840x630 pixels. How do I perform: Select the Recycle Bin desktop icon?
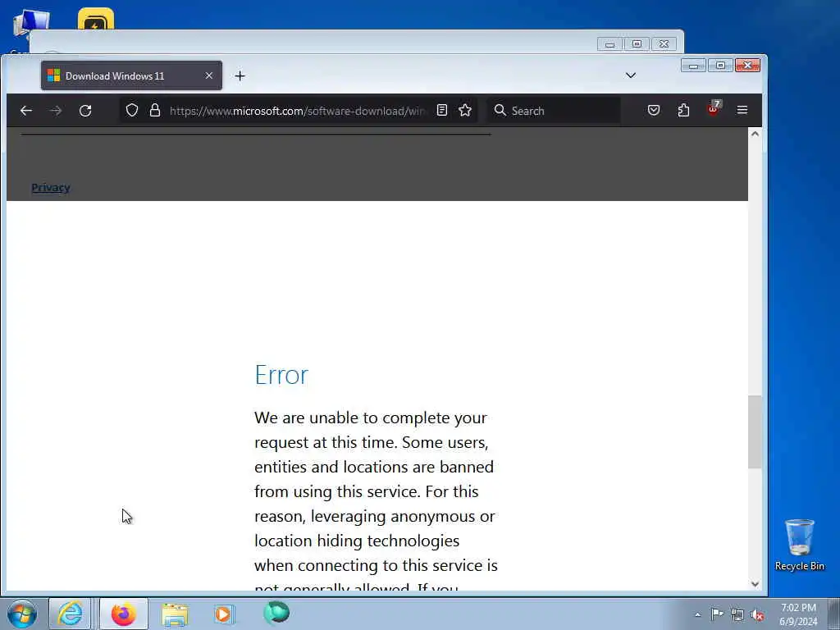click(799, 546)
